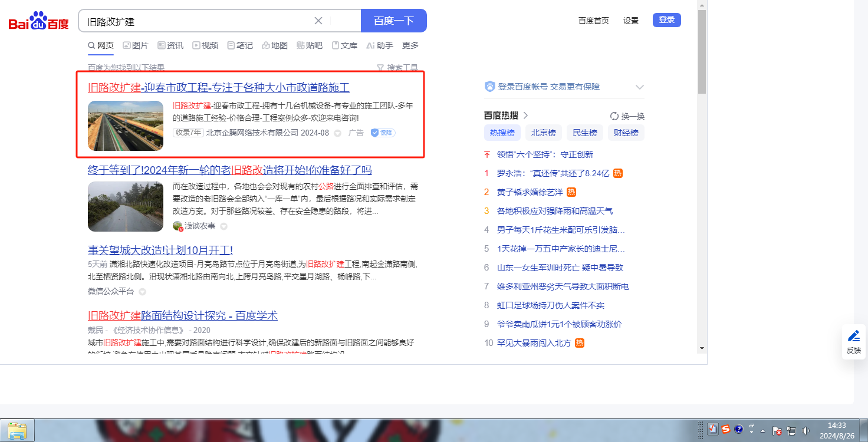Open the 贴吧 tab

310,45
